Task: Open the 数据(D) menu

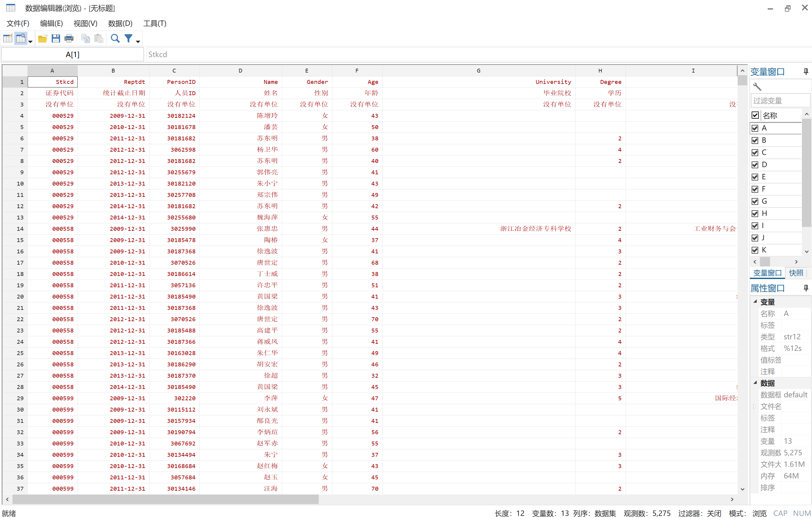Action: (120, 23)
